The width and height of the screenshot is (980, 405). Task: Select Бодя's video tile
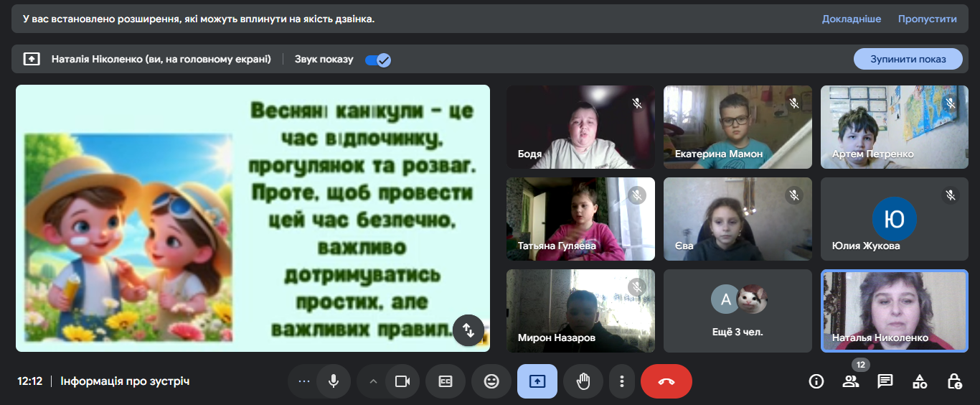tap(580, 127)
